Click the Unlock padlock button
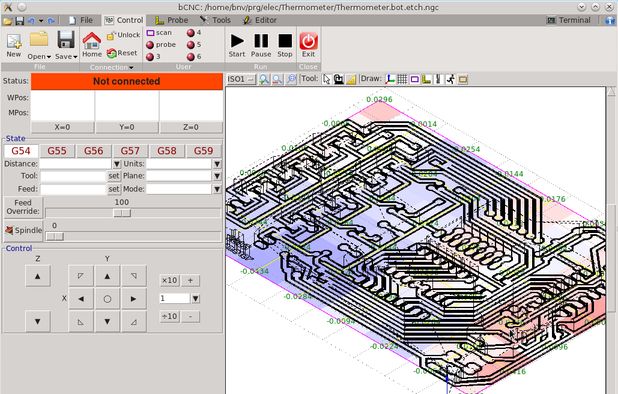This screenshot has height=394, width=618. (123, 35)
